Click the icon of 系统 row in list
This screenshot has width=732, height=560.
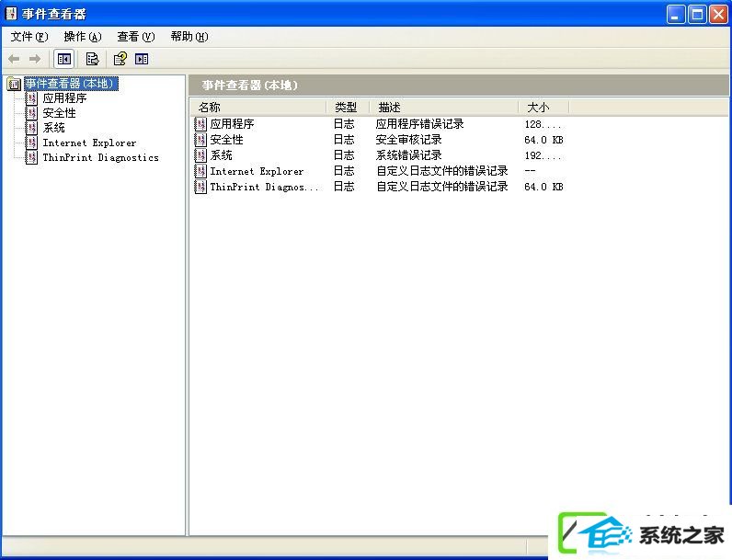(200, 155)
